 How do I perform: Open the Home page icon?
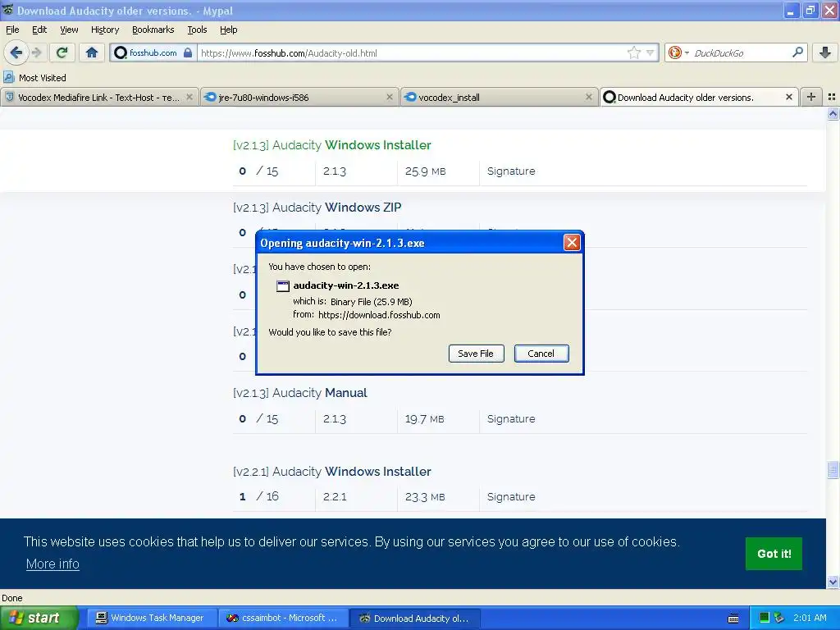coord(92,52)
